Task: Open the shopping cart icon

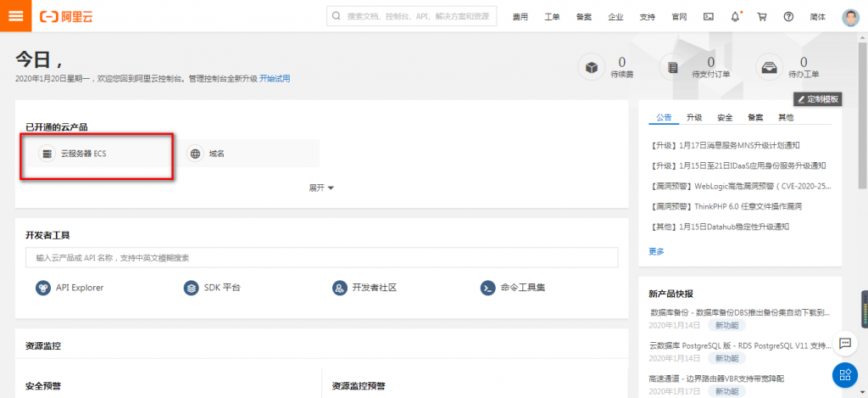Action: 762,17
